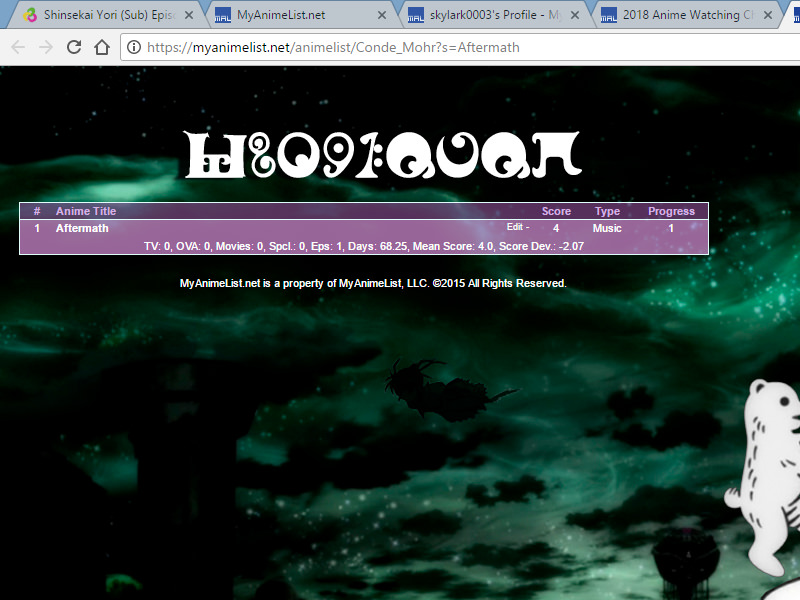
Task: Sort the list by Anime Title header
Action: point(86,211)
